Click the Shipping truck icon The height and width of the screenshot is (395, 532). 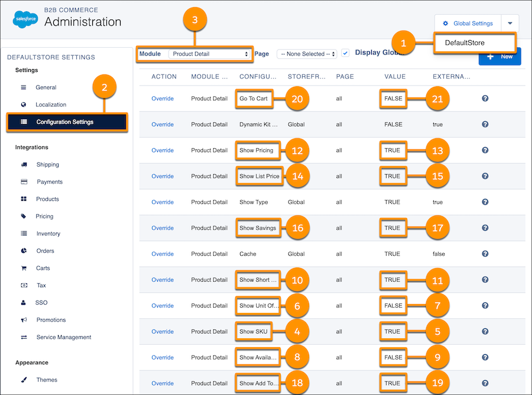(x=24, y=165)
